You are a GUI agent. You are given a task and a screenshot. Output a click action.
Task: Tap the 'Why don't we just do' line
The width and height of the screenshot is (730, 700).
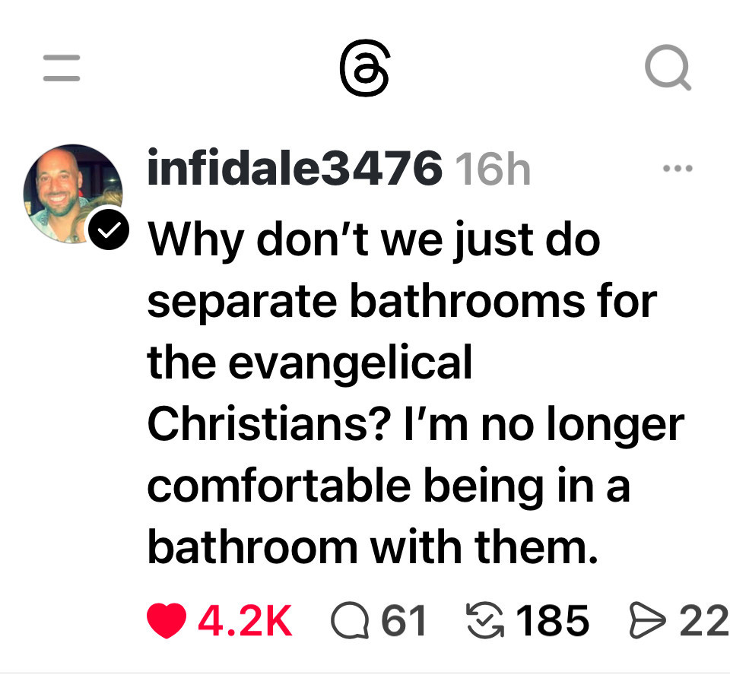(x=374, y=241)
